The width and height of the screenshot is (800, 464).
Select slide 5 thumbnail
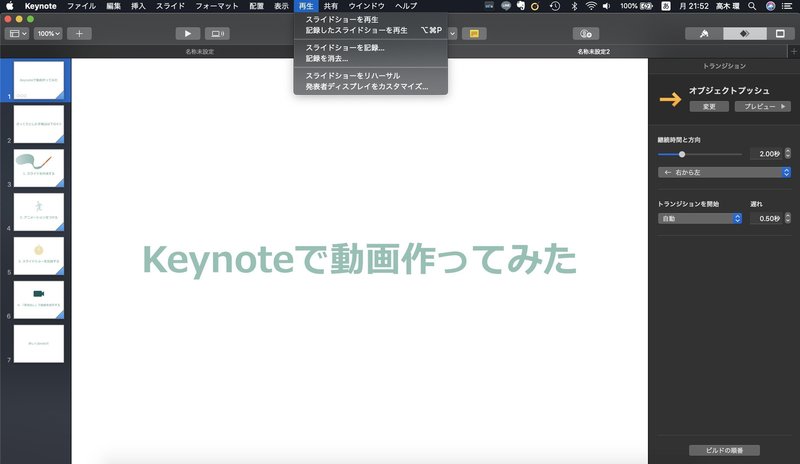tap(39, 256)
